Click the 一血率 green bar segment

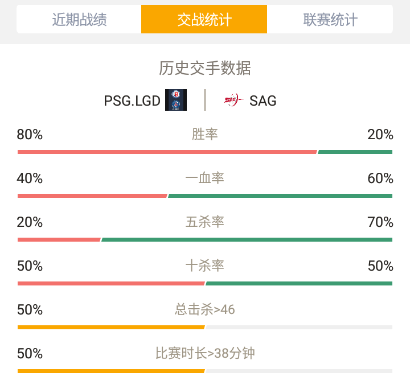(x=280, y=196)
